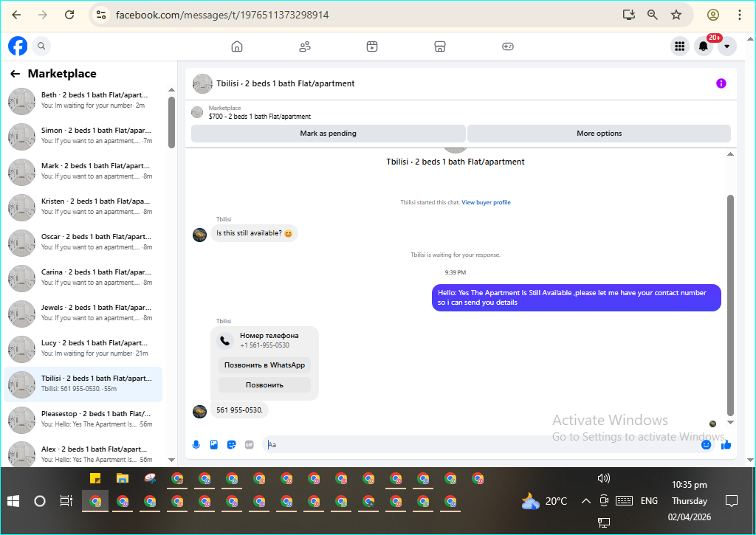Click the install app icon in address bar
The height and width of the screenshot is (535, 756).
coord(629,15)
